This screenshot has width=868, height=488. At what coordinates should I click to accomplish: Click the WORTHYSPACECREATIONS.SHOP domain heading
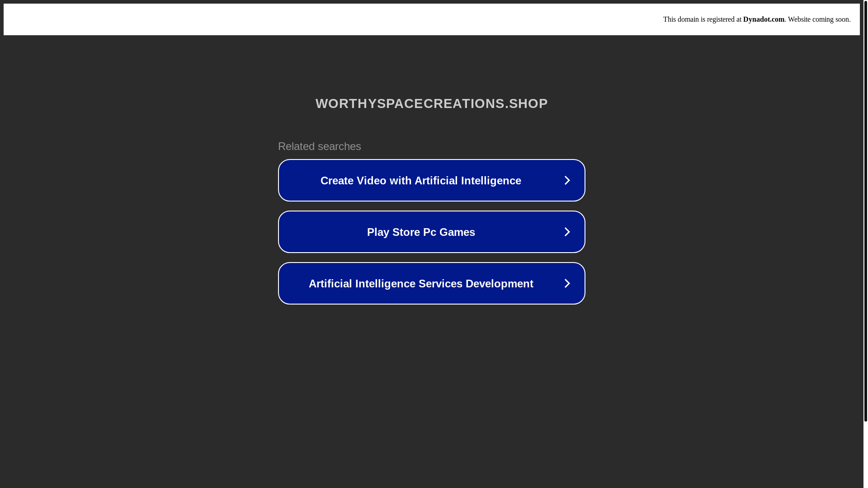[431, 103]
